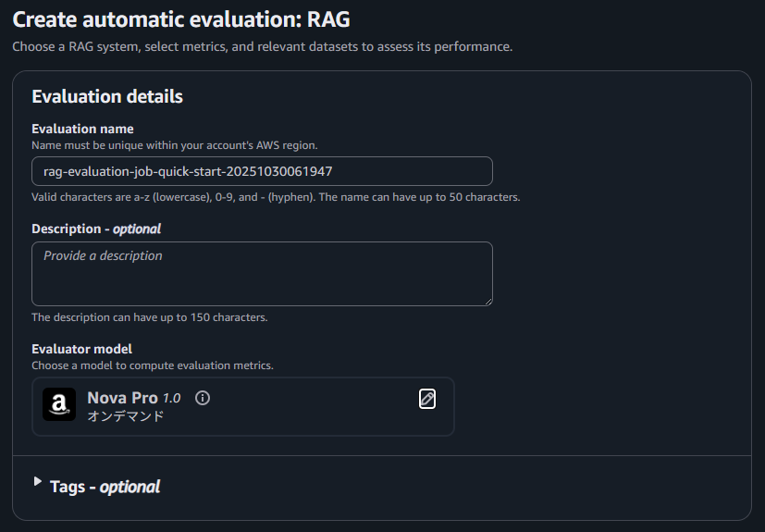The height and width of the screenshot is (532, 765).
Task: Click the 150 characters description limit text
Action: point(149,317)
